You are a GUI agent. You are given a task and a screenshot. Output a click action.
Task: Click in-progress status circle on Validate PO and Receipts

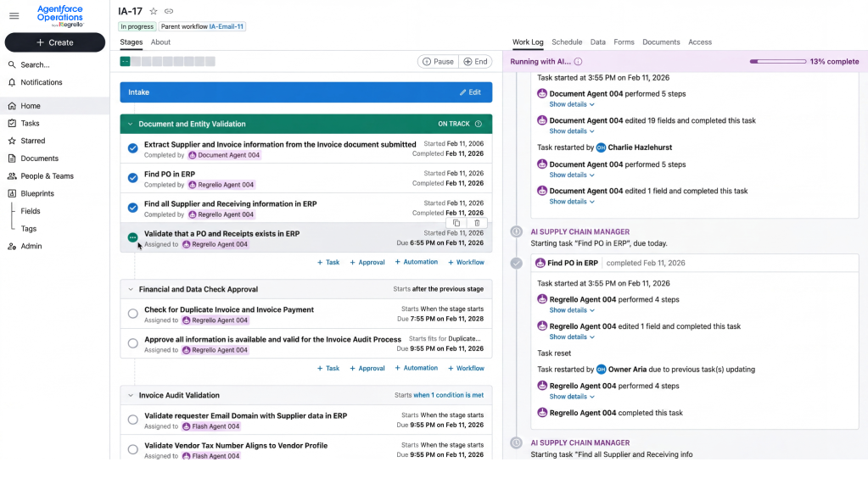point(133,238)
